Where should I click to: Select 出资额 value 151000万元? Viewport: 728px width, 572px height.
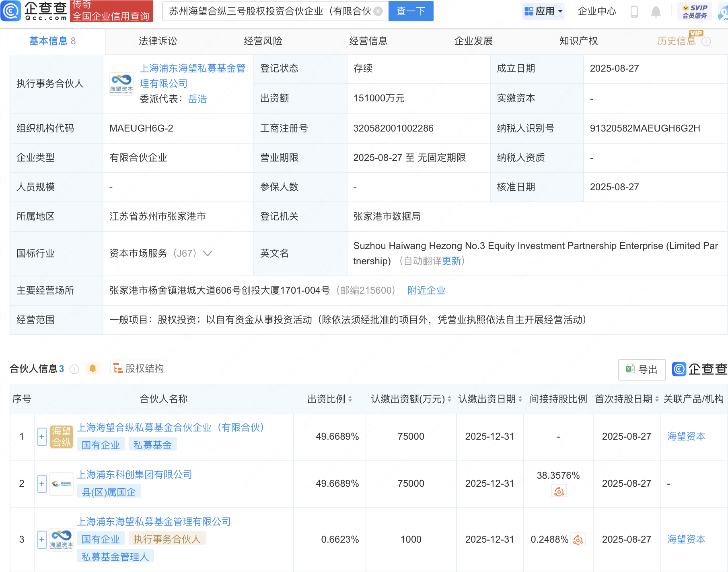click(x=379, y=99)
